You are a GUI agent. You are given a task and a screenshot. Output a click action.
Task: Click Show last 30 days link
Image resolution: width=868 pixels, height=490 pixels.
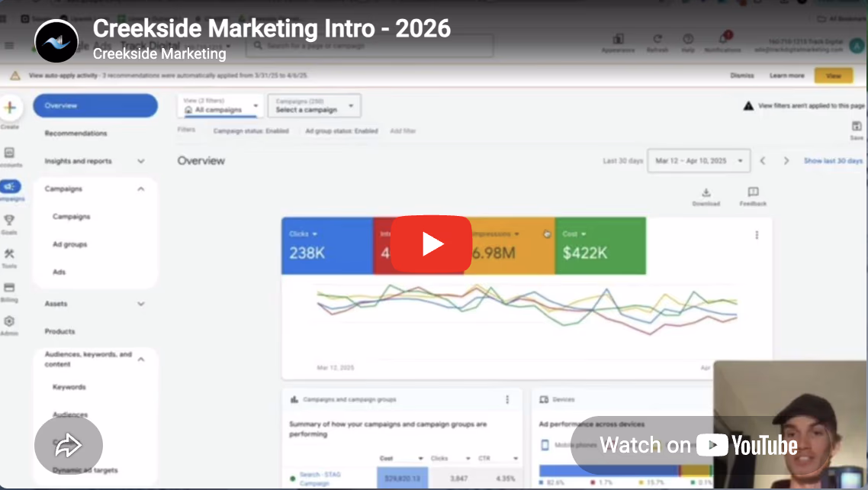(833, 160)
